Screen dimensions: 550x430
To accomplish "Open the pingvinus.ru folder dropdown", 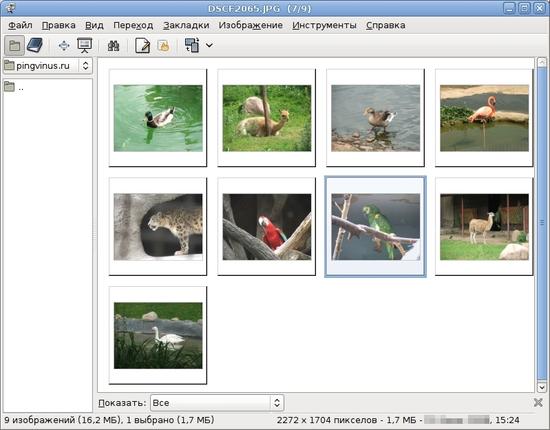I will 48,66.
